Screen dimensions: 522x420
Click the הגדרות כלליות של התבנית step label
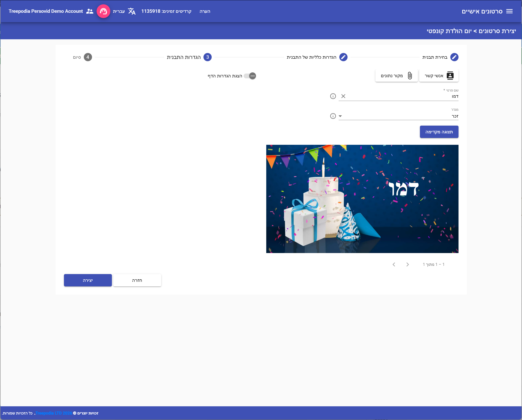pos(311,57)
